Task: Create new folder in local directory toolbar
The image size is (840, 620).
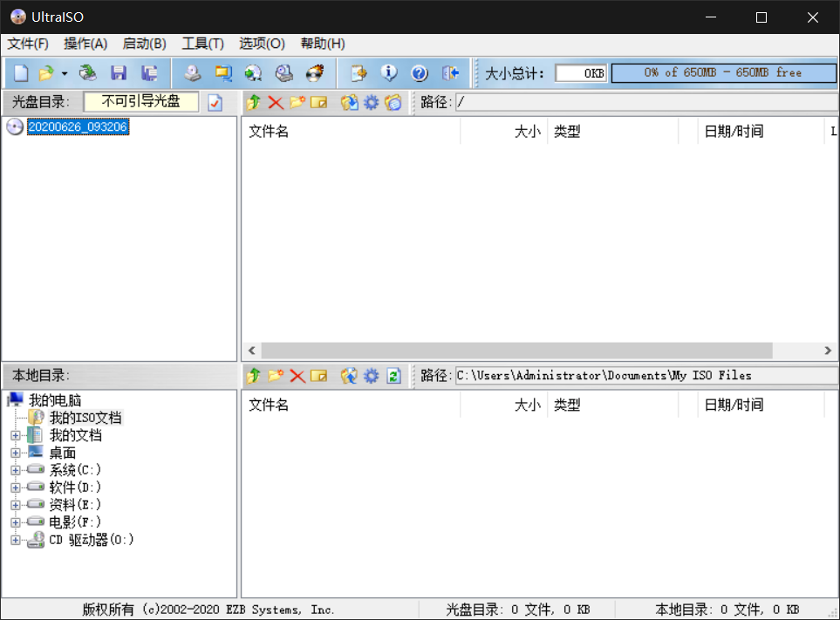Action: (276, 376)
